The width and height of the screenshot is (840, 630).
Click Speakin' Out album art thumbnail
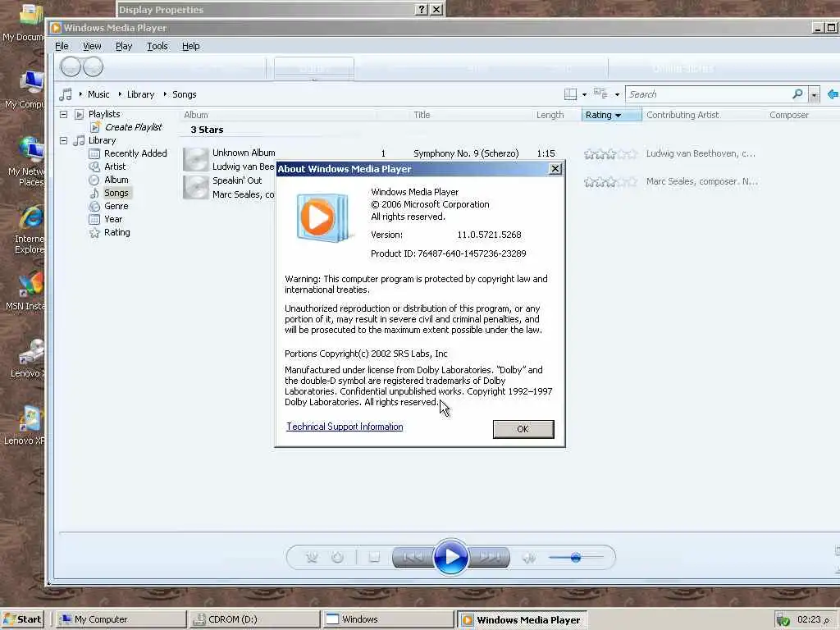[x=195, y=187]
